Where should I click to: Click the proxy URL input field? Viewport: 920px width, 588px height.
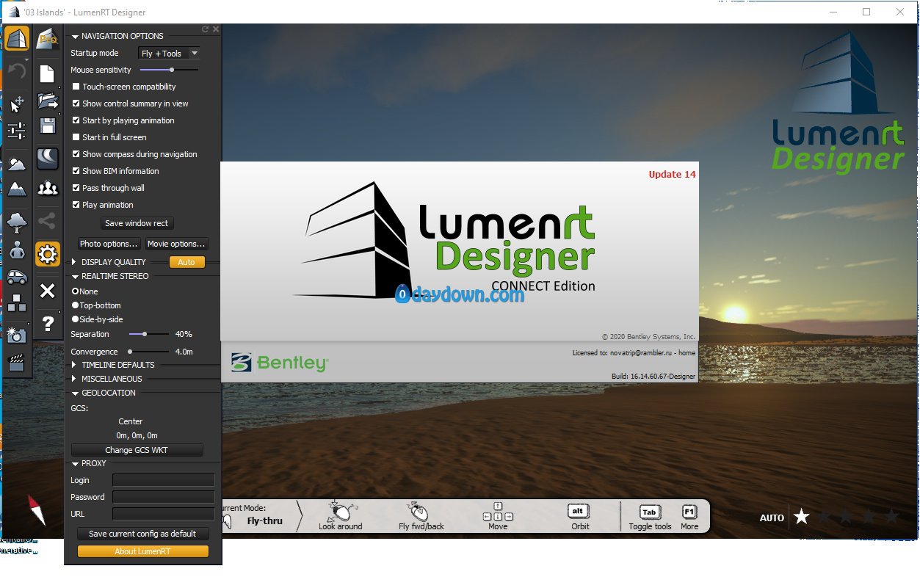point(164,514)
